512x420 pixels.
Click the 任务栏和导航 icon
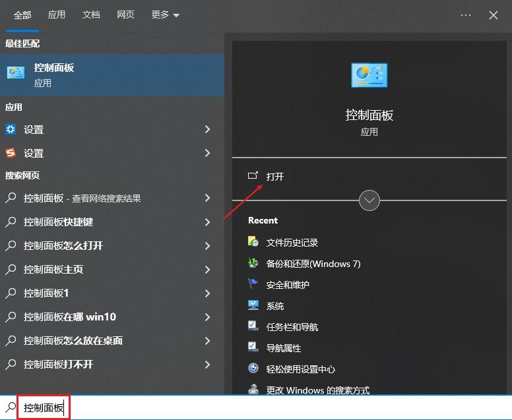(x=253, y=326)
